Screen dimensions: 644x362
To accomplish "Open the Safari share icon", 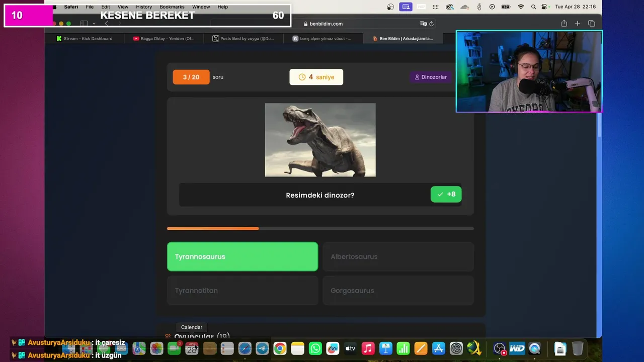I will pos(564,24).
